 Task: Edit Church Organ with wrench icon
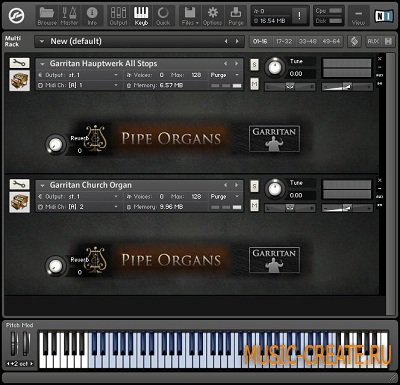[x=19, y=184]
